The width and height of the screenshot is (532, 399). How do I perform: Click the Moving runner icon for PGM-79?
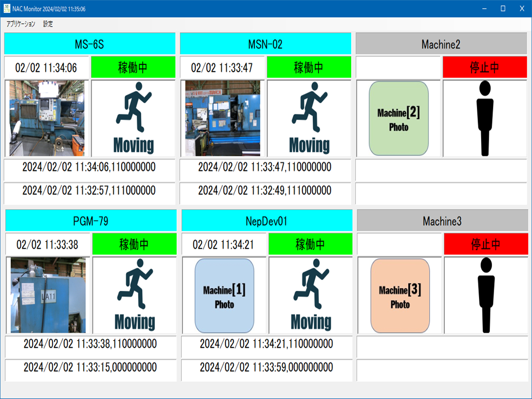click(x=135, y=295)
